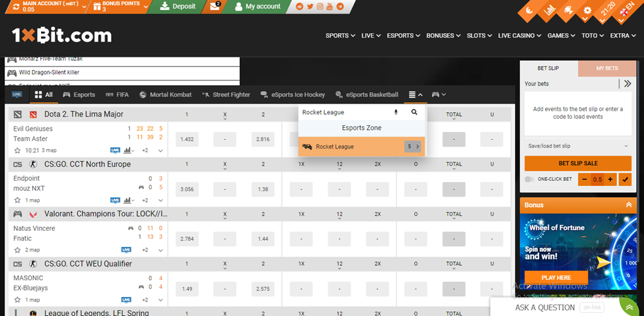Toggle the One-Click Bet switch

(x=530, y=179)
